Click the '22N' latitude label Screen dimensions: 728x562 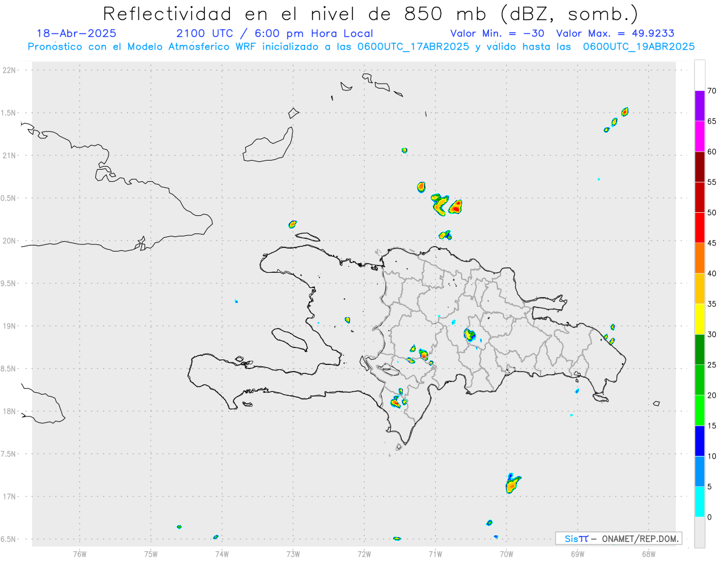9,70
